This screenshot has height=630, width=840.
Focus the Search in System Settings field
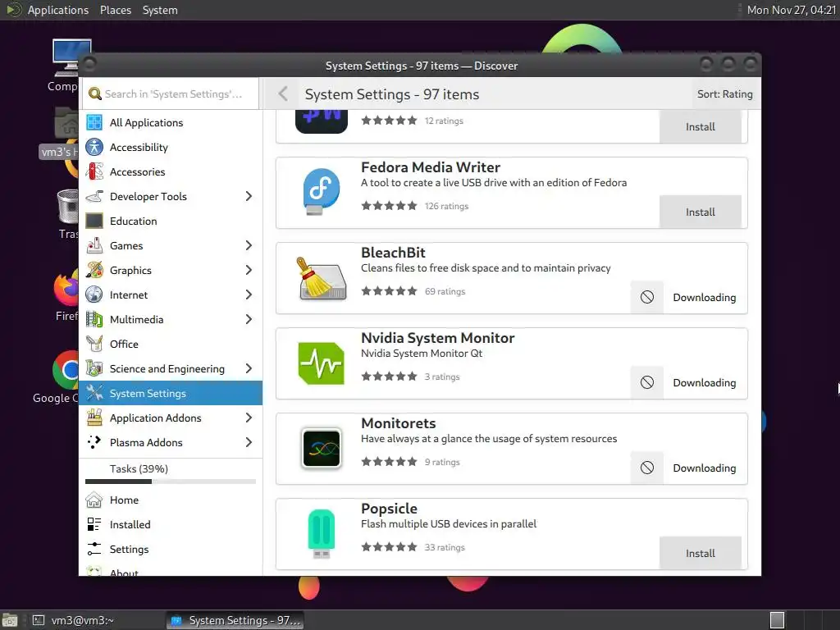point(171,94)
